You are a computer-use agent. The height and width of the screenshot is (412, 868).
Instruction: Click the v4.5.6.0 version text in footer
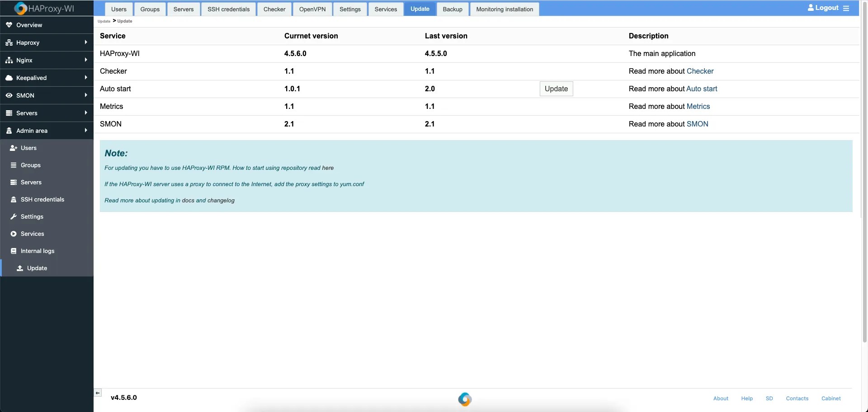click(x=124, y=398)
